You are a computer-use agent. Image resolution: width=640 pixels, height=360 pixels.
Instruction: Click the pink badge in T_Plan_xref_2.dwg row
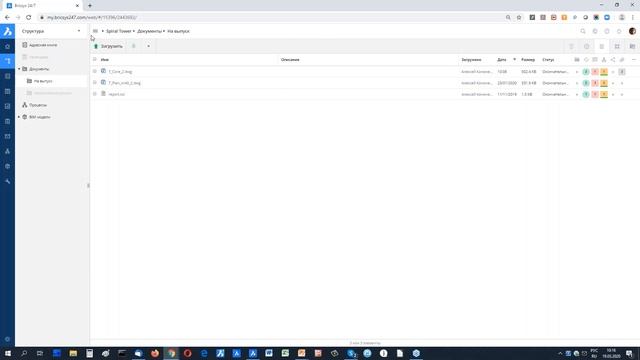pyautogui.click(x=595, y=83)
